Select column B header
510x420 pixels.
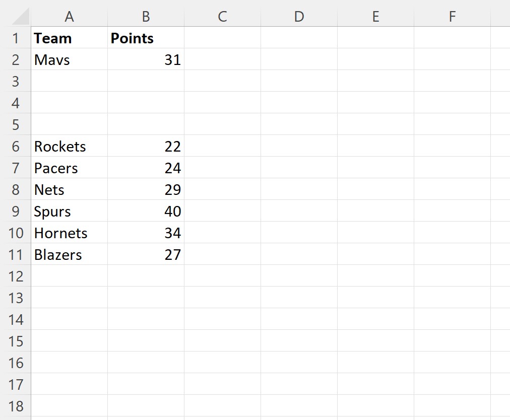click(146, 16)
